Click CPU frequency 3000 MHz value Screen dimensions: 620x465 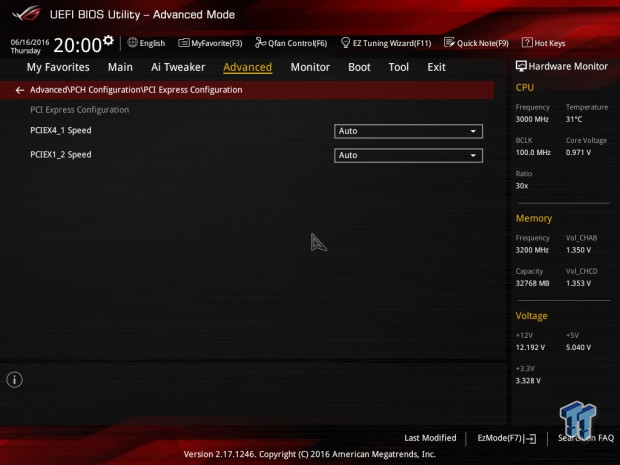point(532,119)
